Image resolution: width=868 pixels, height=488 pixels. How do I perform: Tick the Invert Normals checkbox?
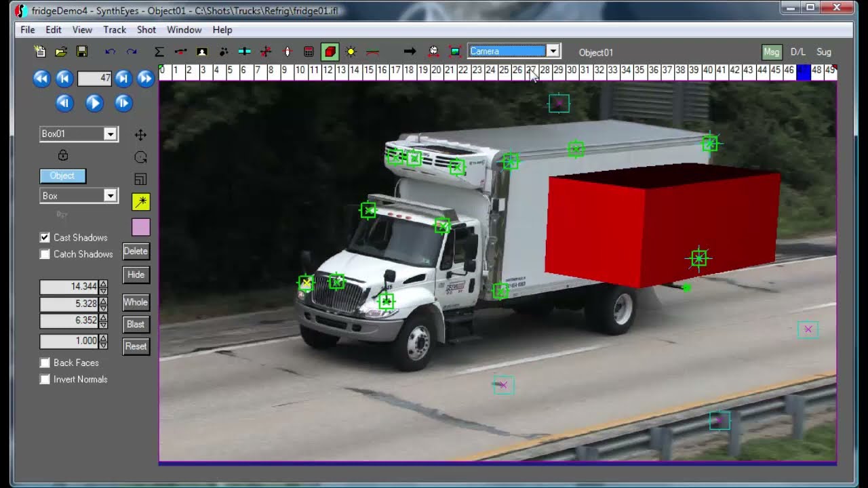click(45, 380)
